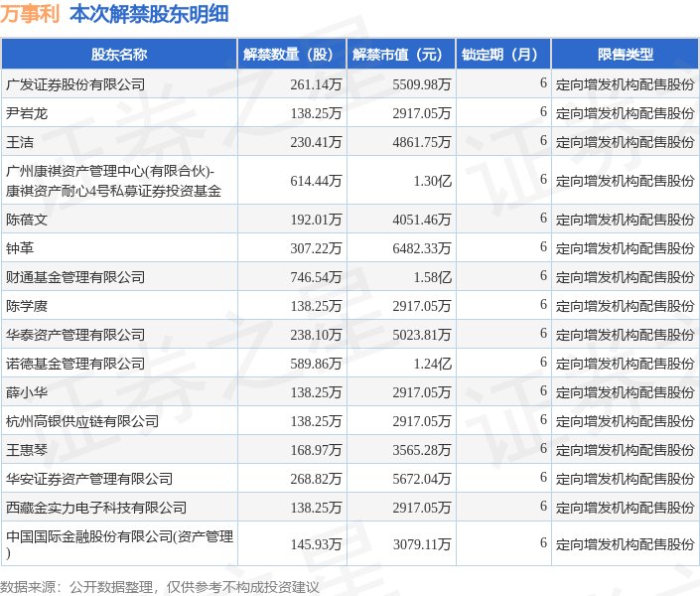Select the 财通基金管理有限公司 row name
Image resolution: width=700 pixels, height=596 pixels.
coord(75,277)
